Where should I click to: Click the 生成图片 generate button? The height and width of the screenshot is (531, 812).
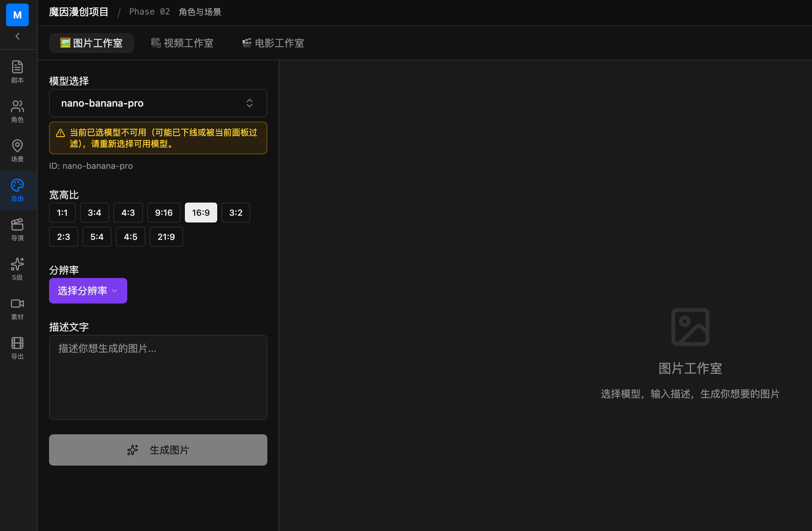pyautogui.click(x=158, y=450)
